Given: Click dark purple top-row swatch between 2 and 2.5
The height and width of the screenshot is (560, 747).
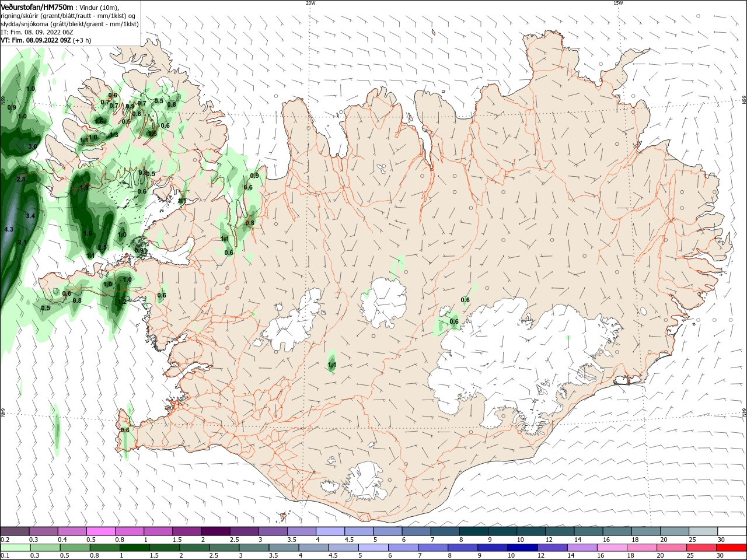Looking at the screenshot, I should click(216, 531).
